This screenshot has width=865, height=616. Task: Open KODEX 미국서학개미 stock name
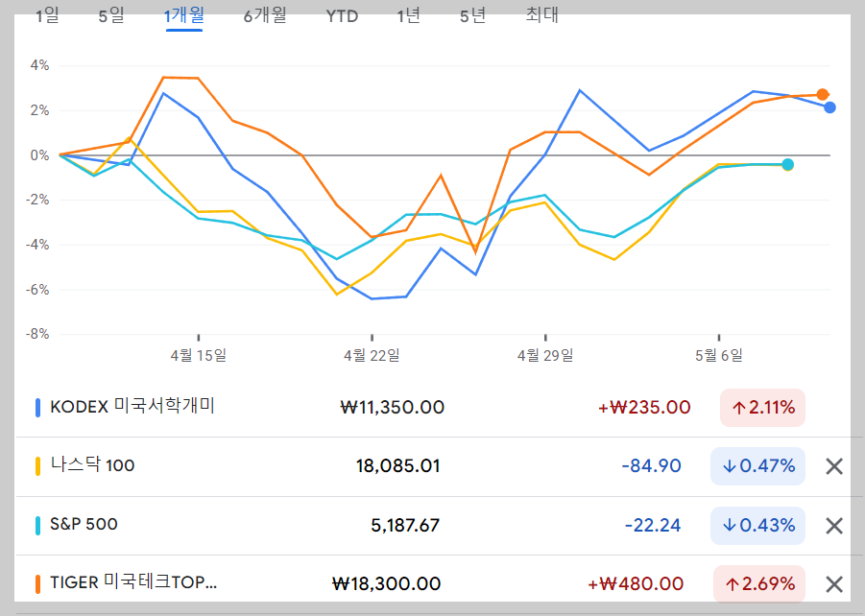tap(132, 407)
